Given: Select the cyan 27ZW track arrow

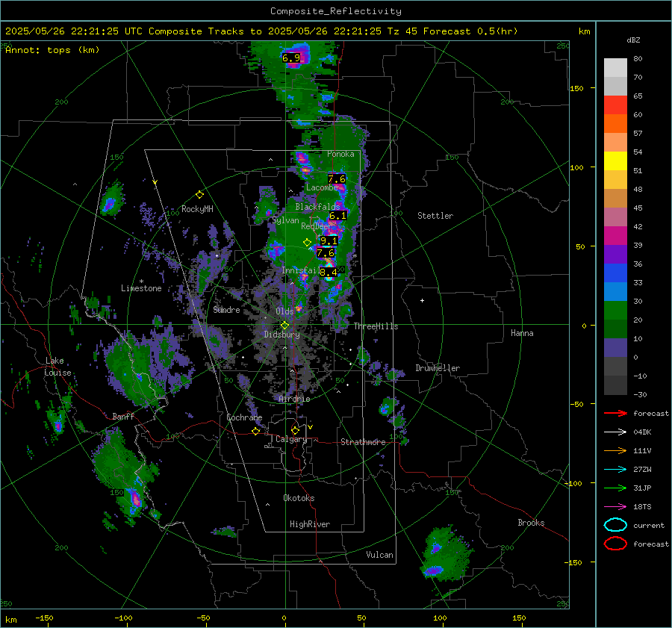Looking at the screenshot, I should coord(615,469).
